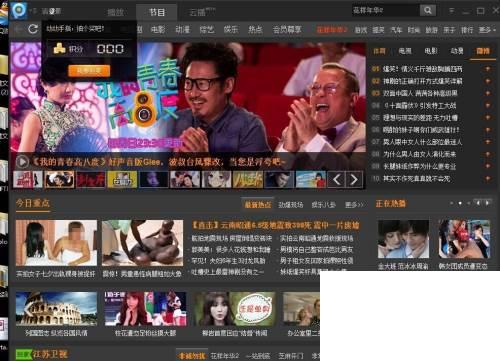Screen dimensions: 500x361
Task: Select the 电视 tab in the ranking panel
Action: pyautogui.click(x=405, y=51)
